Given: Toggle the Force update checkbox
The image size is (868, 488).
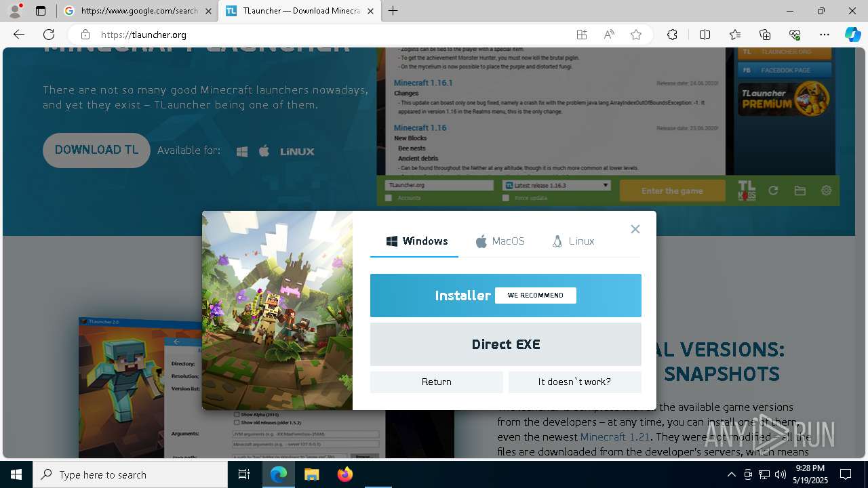Looking at the screenshot, I should 506,198.
